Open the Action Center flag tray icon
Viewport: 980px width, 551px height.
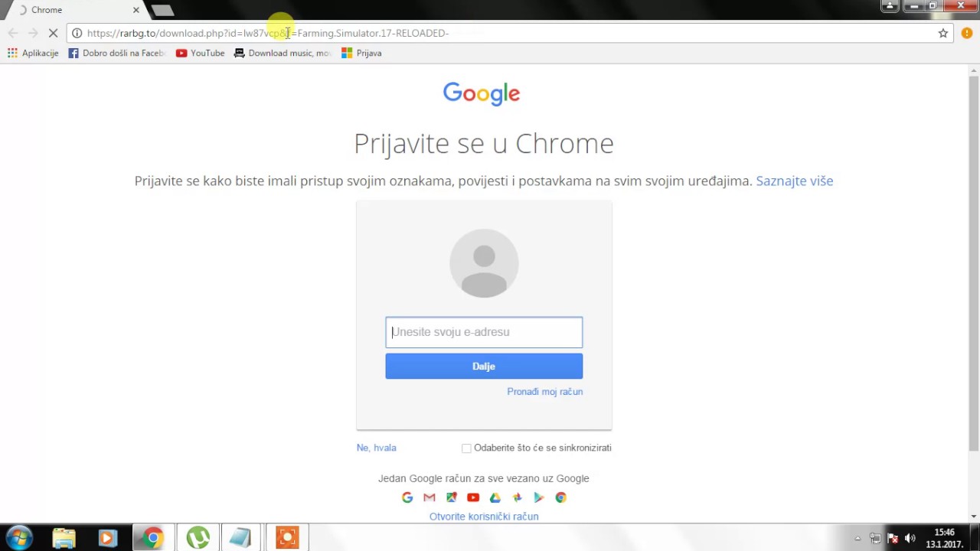[893, 538]
